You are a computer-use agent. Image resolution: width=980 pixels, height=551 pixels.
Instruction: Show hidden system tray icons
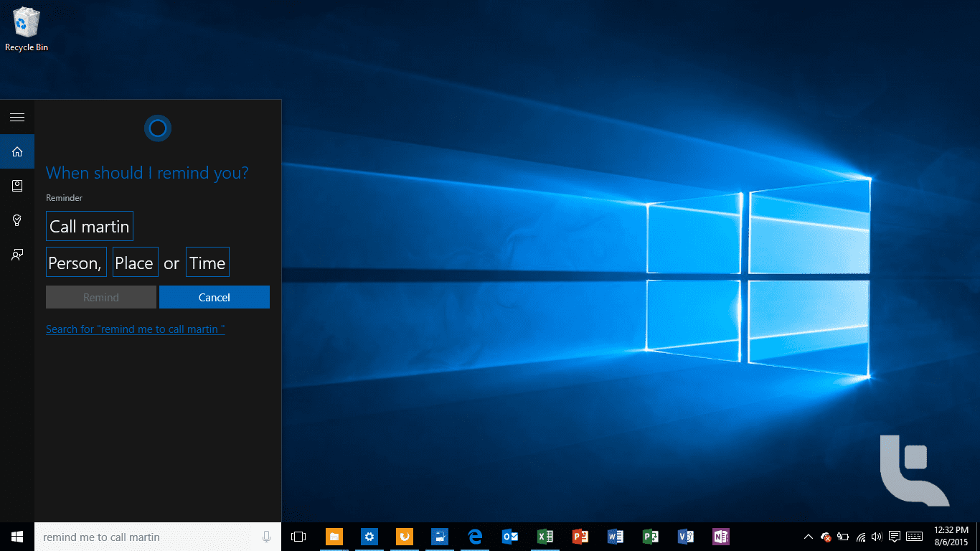tap(809, 537)
